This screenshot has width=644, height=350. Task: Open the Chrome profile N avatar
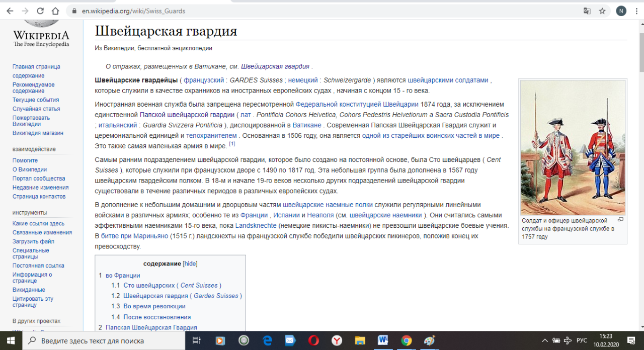621,11
